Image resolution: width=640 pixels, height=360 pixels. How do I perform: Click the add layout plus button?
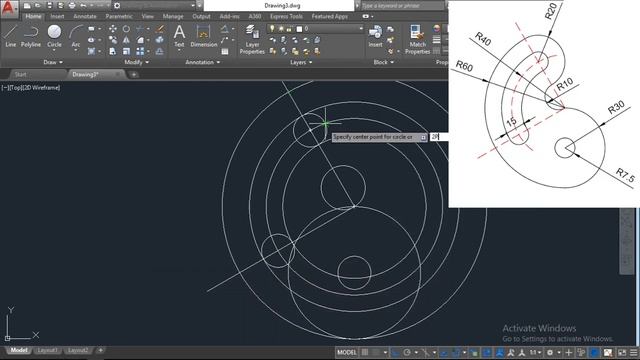[100, 350]
